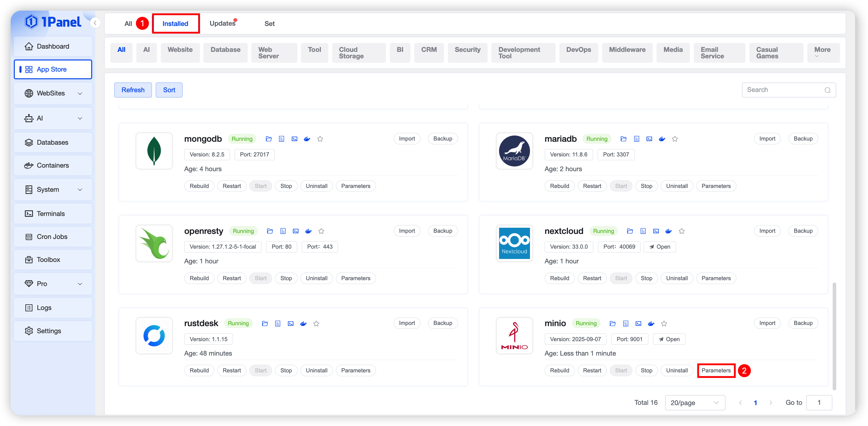Click the Go to page input
The width and height of the screenshot is (868, 426).
(819, 403)
